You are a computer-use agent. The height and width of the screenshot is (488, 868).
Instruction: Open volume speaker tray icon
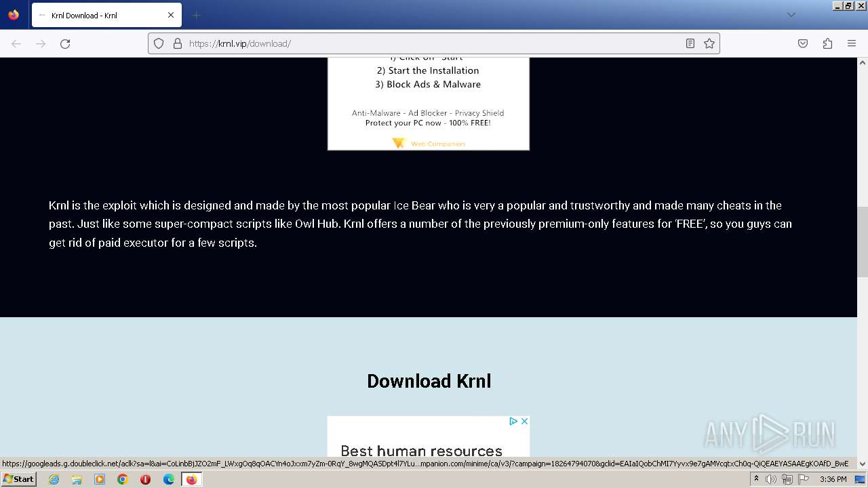click(x=771, y=479)
